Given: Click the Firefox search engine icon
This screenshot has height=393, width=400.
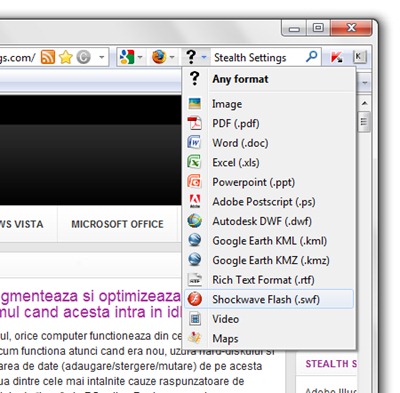Looking at the screenshot, I should click(x=159, y=57).
